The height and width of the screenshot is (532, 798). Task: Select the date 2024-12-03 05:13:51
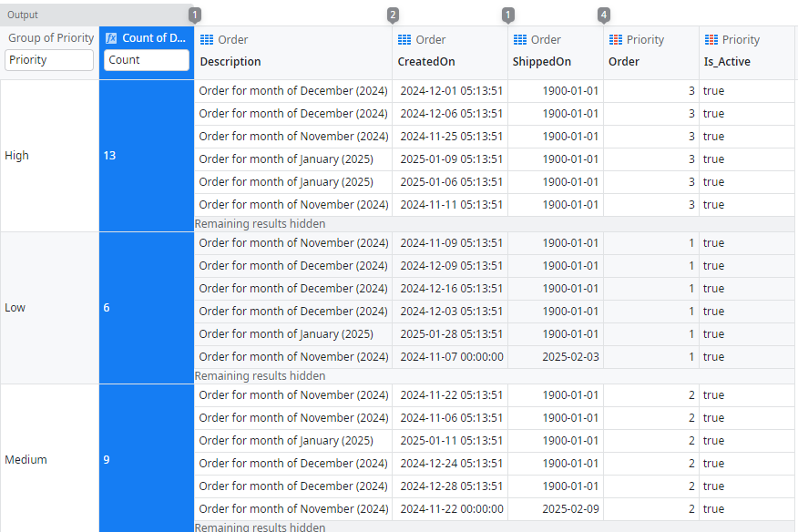point(452,311)
